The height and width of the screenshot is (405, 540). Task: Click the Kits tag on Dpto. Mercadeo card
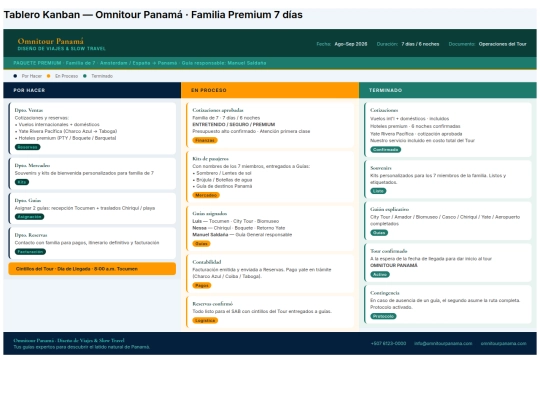(x=22, y=182)
